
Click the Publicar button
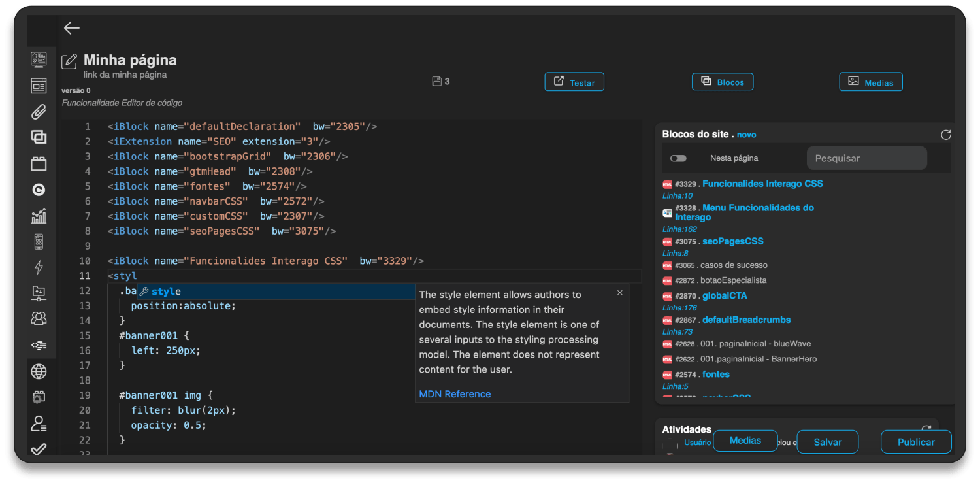point(916,442)
